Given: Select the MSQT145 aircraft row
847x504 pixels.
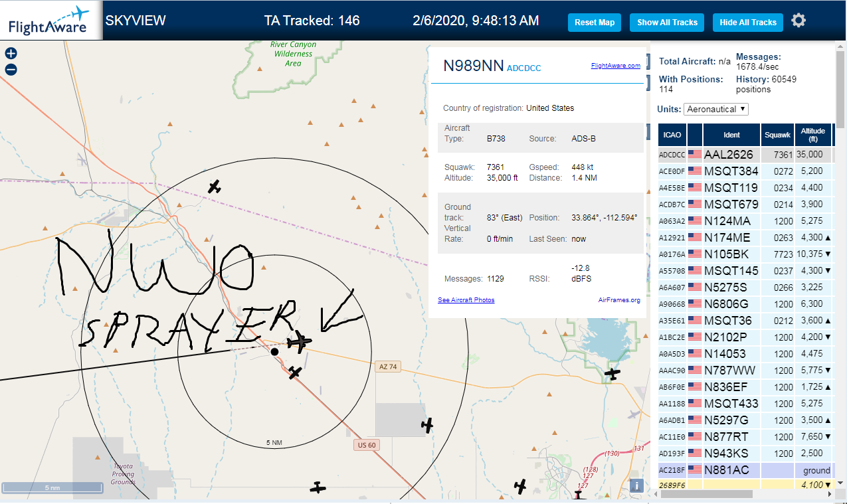Looking at the screenshot, I should pos(746,270).
